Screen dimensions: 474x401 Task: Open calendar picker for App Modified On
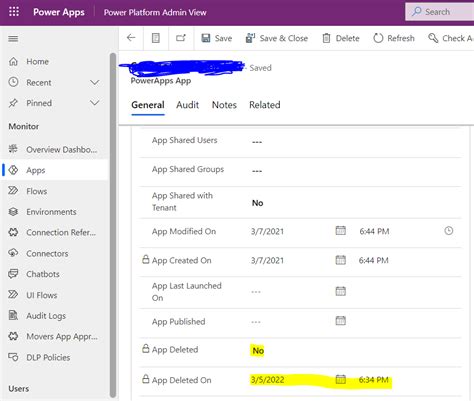(x=340, y=231)
